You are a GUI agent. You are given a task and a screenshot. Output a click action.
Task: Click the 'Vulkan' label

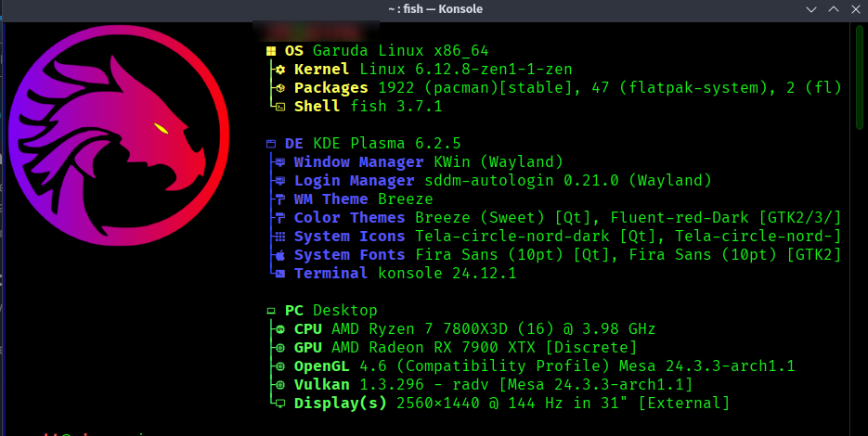pos(321,385)
